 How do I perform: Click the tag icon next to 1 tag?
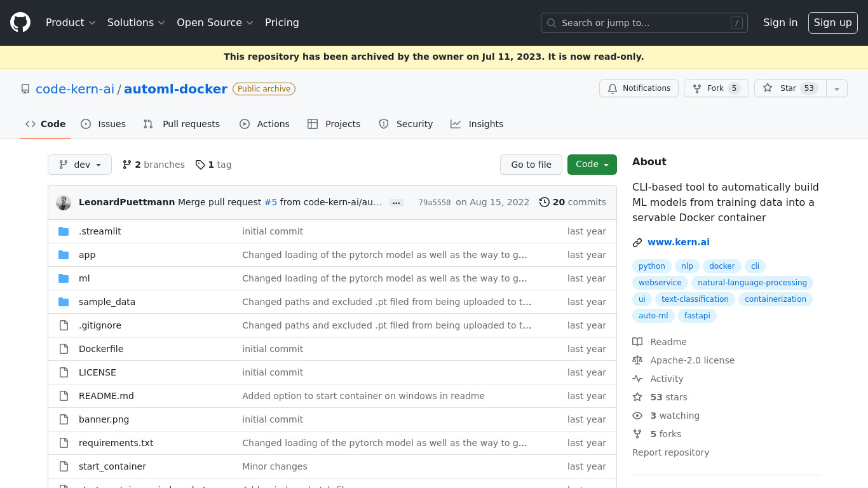click(x=200, y=165)
